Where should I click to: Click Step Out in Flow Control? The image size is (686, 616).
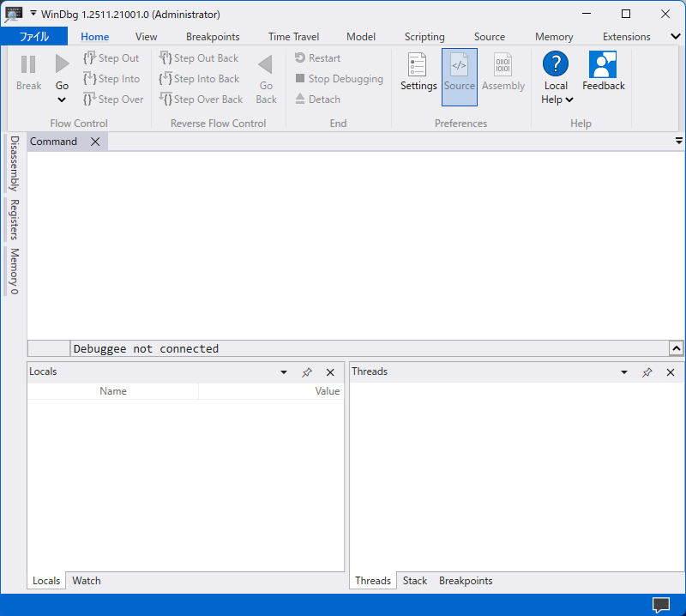(111, 58)
